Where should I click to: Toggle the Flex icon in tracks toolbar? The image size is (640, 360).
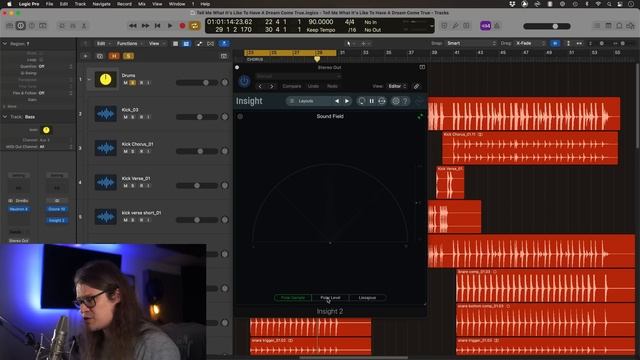point(211,43)
